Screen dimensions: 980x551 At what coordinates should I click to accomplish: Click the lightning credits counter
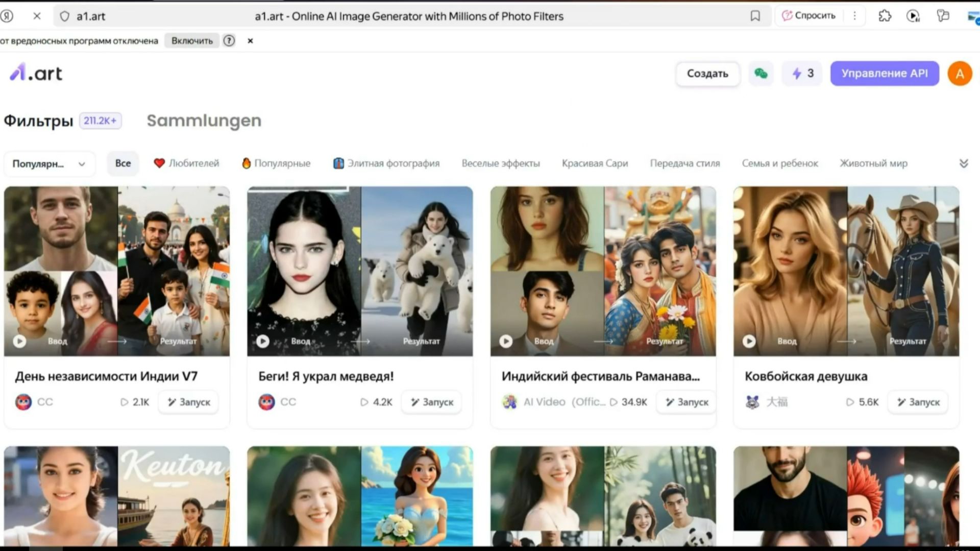tap(802, 74)
